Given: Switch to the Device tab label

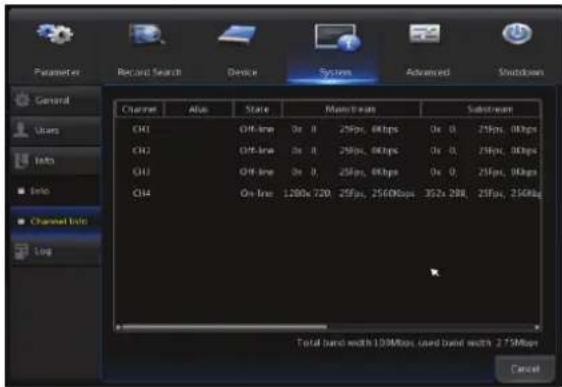Looking at the screenshot, I should point(242,72).
